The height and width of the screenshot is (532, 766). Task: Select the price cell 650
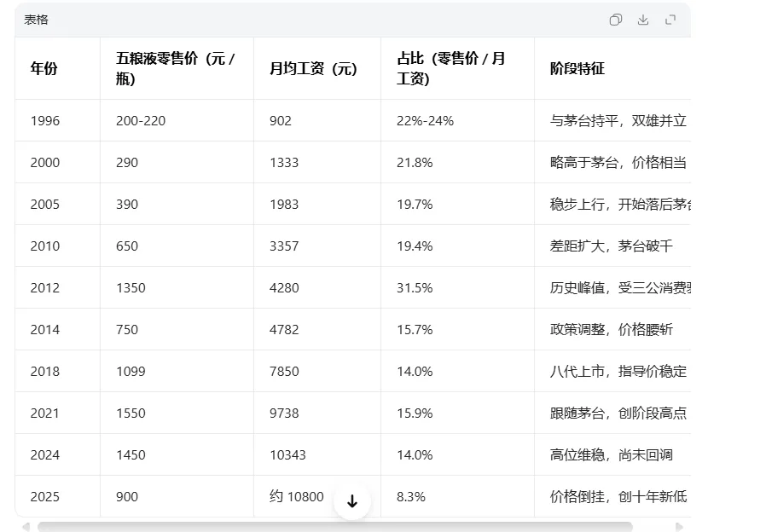(x=177, y=246)
